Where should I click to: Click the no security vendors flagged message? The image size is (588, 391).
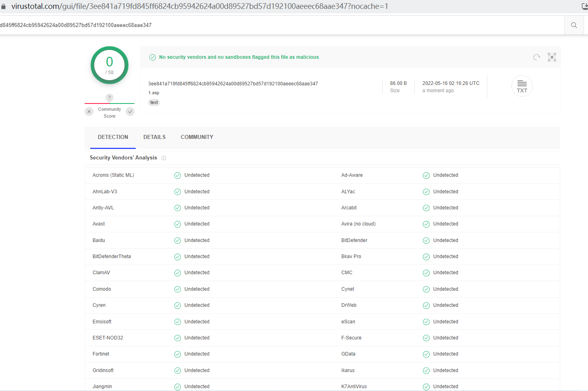pos(239,57)
